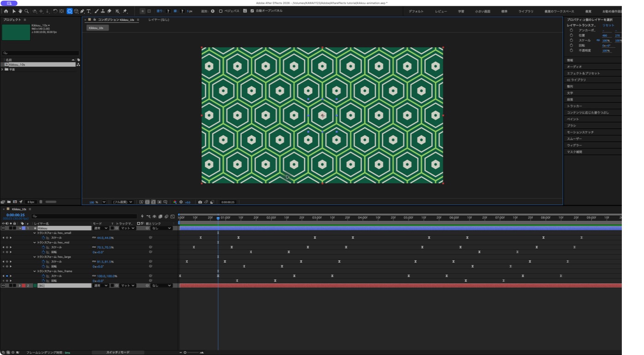Viewport: 644px width, 355px height.
Task: Expand the [BG] layer properties
Action: pos(19,286)
